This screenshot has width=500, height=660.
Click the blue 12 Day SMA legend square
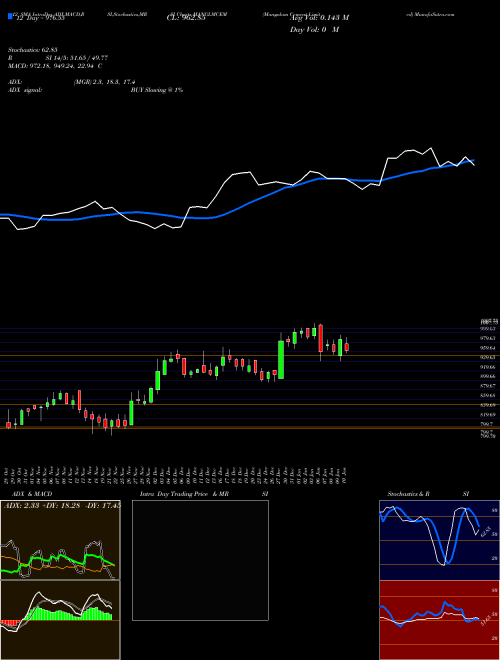click(x=11, y=16)
